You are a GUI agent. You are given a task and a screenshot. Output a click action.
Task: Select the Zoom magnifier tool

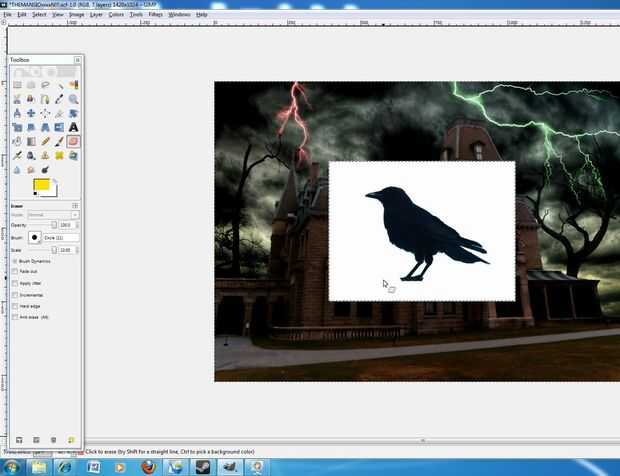[x=74, y=99]
